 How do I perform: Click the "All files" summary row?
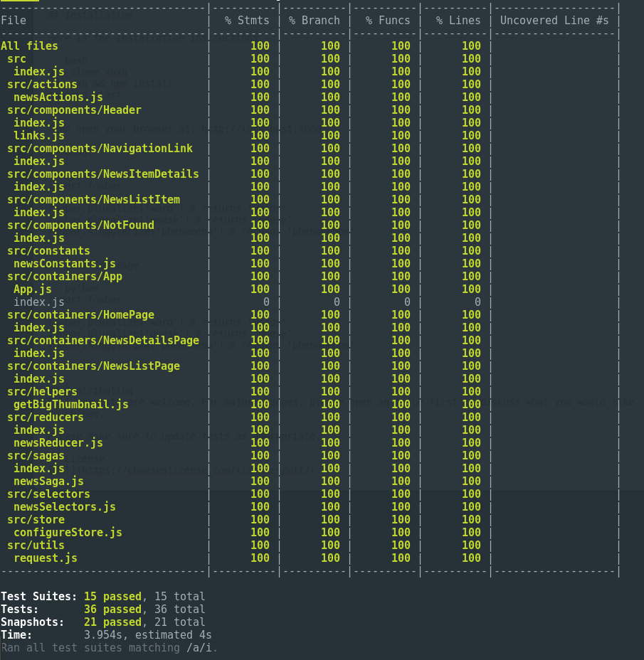click(x=29, y=46)
